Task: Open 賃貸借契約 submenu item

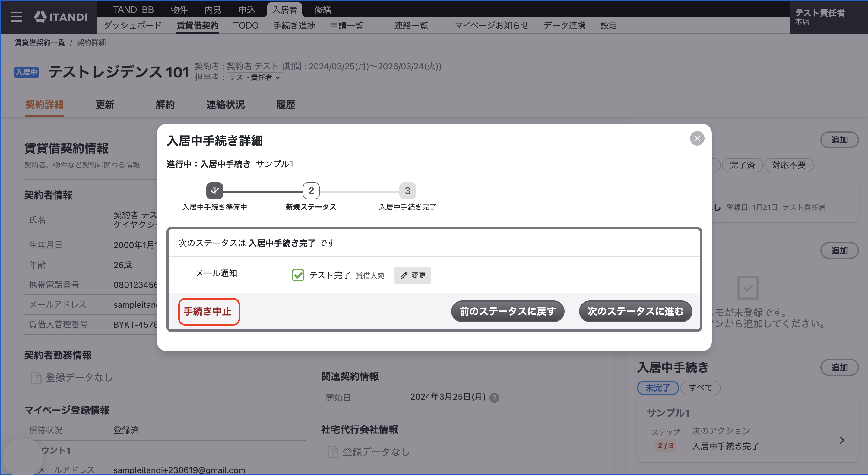Action: point(198,25)
